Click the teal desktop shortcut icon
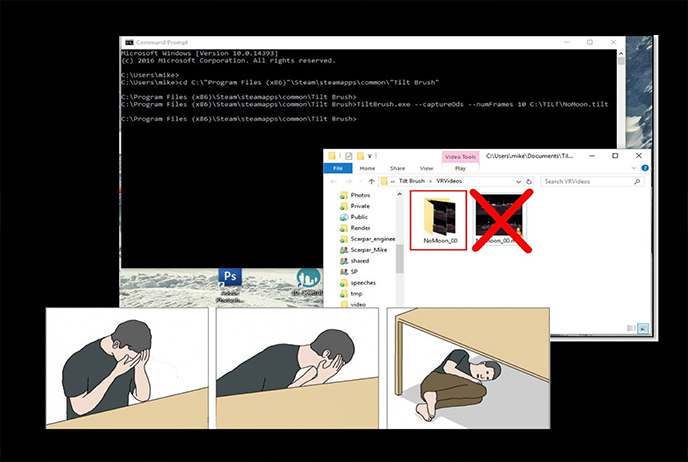688x462 pixels. (310, 278)
